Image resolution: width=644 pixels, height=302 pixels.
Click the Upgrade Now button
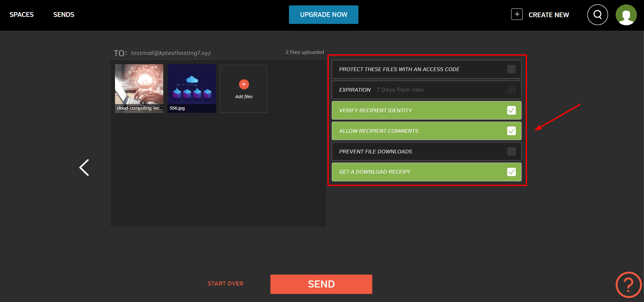[x=324, y=14]
